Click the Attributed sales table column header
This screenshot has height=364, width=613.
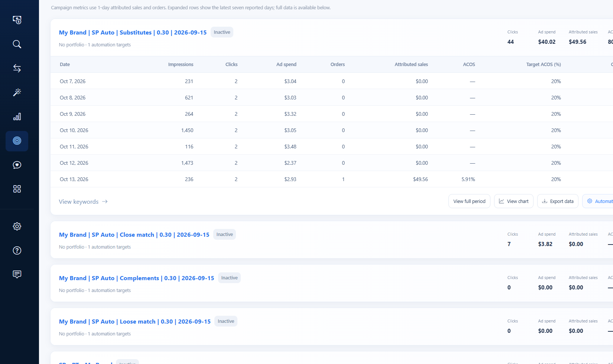point(411,64)
